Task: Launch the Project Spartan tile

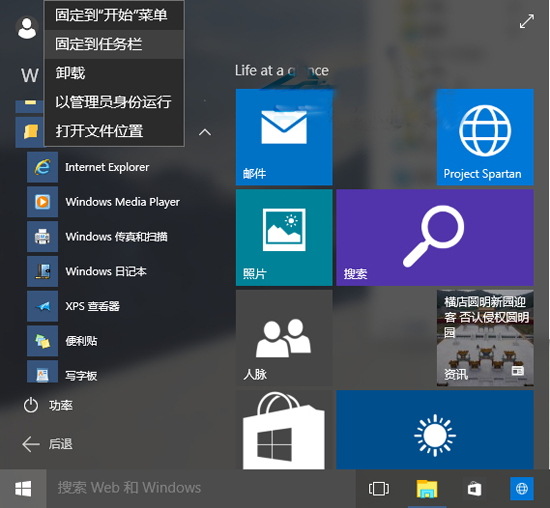Action: tap(485, 137)
